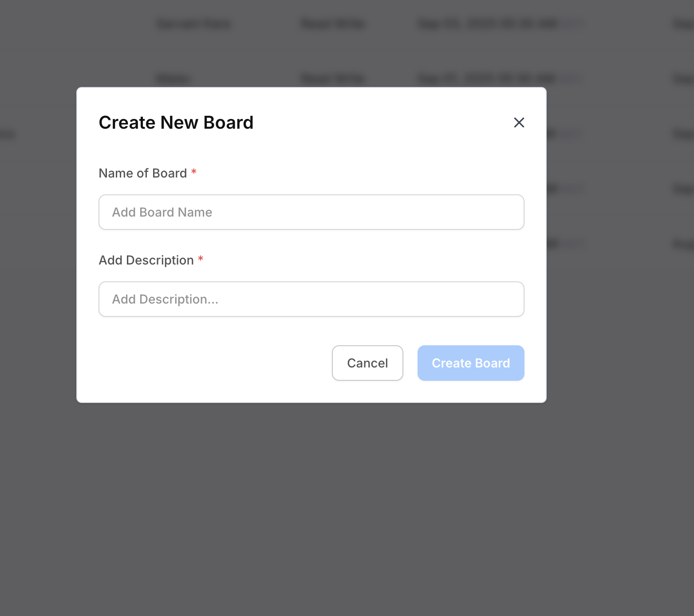Image resolution: width=694 pixels, height=616 pixels.
Task: Focus the Add Board Name field
Action: (x=311, y=212)
